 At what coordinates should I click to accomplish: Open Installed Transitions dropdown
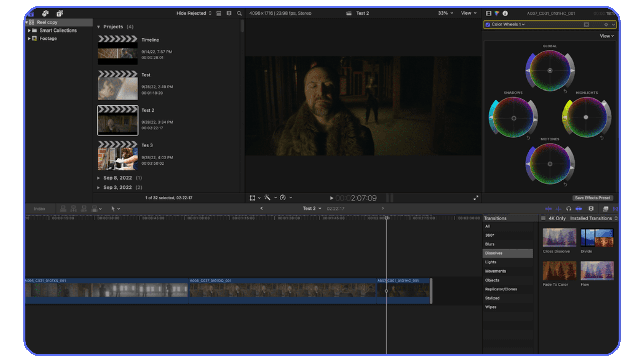point(594,218)
